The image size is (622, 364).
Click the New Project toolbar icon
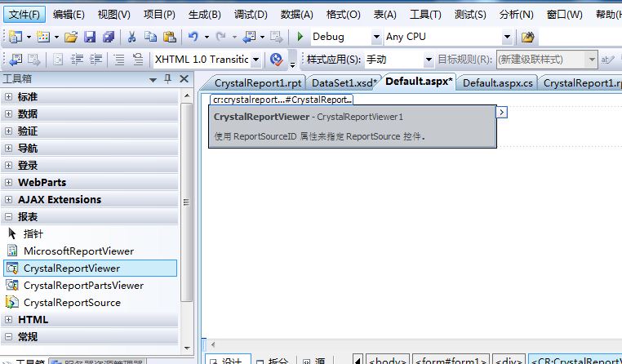point(15,37)
